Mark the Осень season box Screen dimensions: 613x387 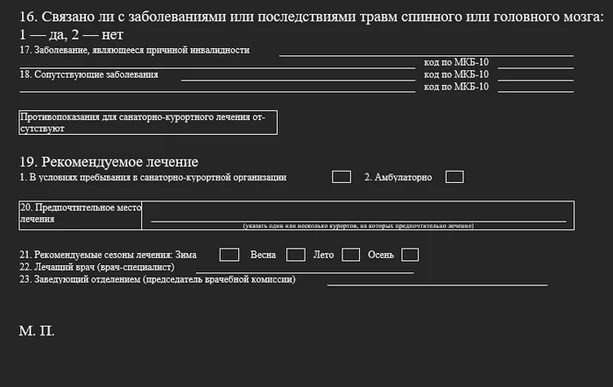pos(410,254)
